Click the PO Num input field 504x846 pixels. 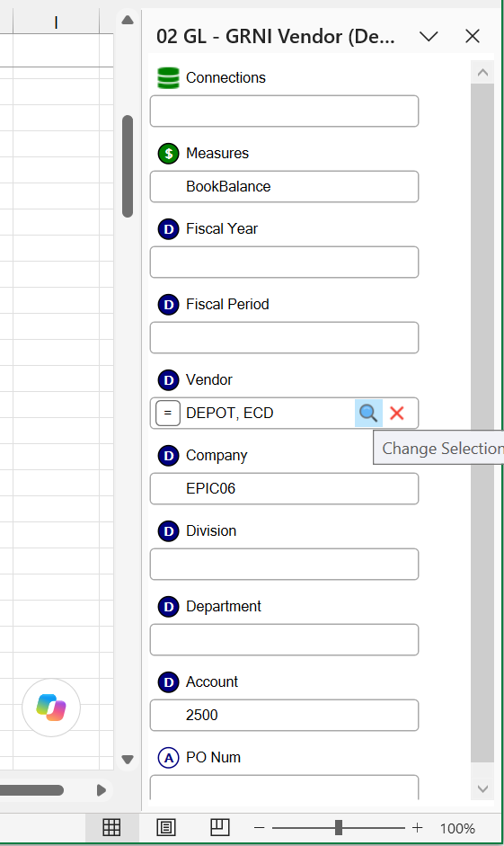[x=284, y=788]
